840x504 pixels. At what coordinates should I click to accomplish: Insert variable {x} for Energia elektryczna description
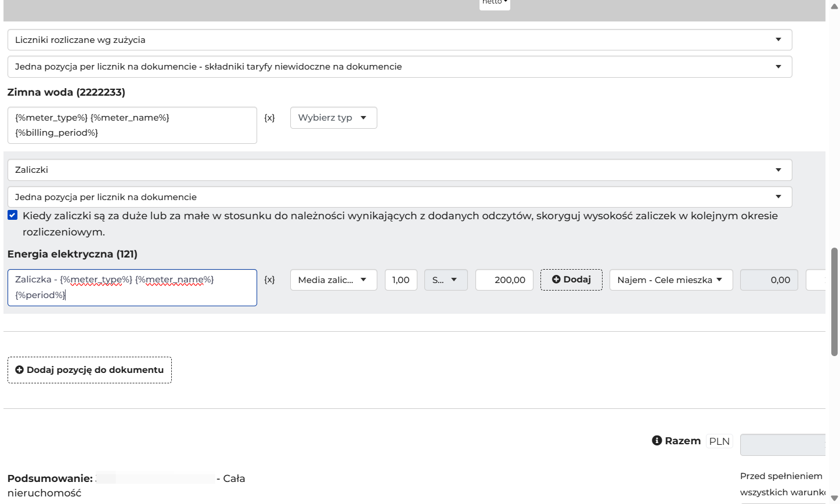tap(269, 280)
